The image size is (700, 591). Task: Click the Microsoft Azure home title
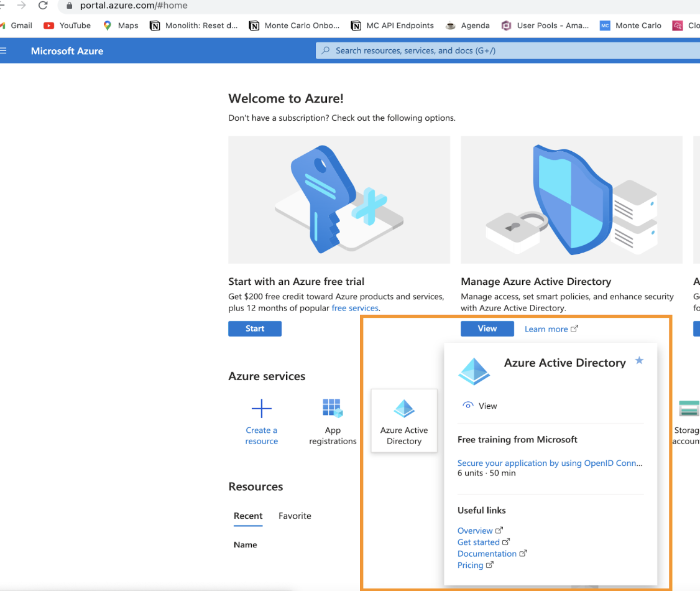67,51
